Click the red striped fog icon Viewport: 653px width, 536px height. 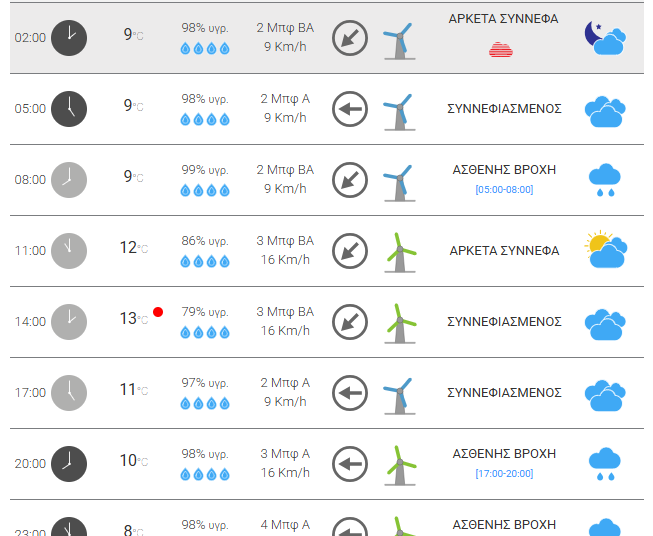pos(502,49)
